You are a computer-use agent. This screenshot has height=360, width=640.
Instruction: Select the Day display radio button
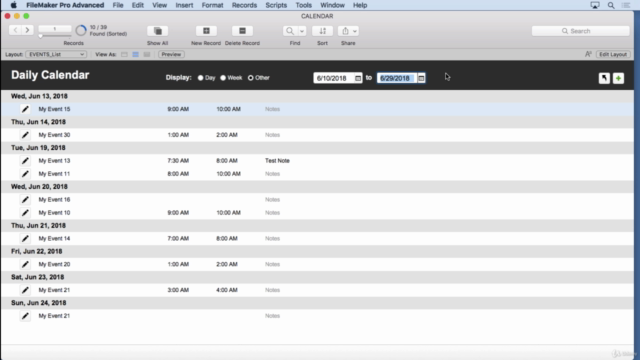[200, 78]
